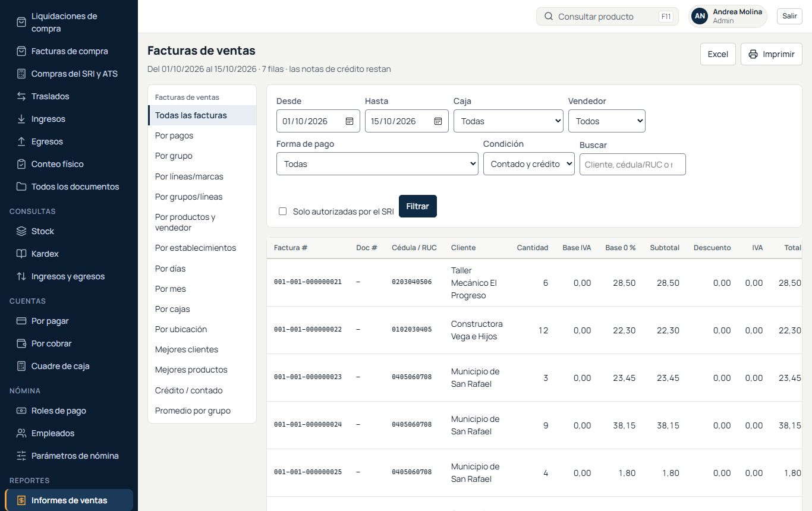Click the Constructora Vega e Hijos client cell
Screen dimensions: 812x511
coord(477,330)
